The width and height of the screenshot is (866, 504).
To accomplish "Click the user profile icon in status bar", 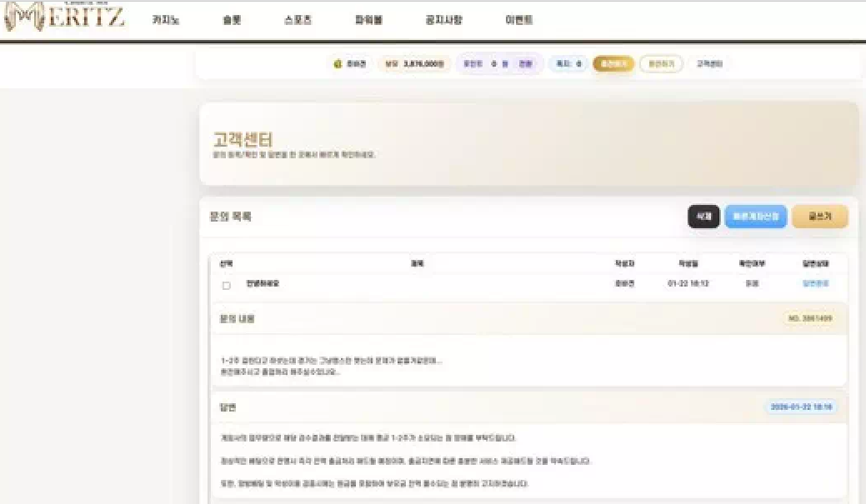I will click(x=338, y=64).
